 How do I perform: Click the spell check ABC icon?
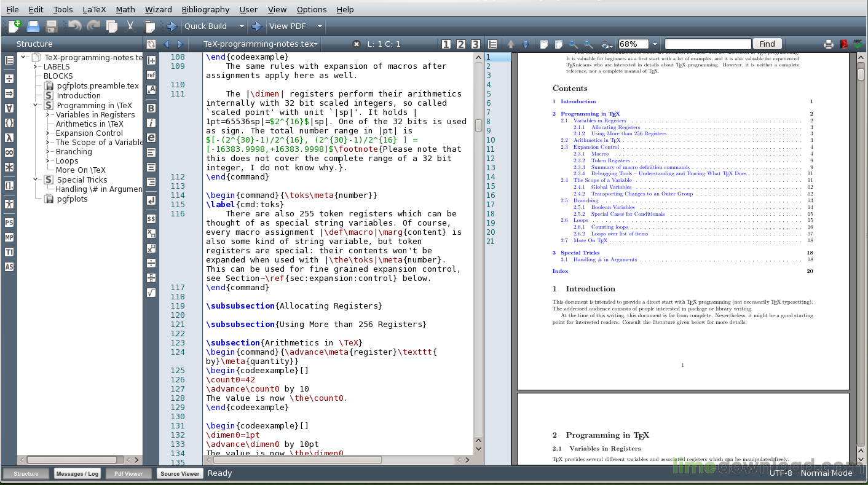[858, 44]
